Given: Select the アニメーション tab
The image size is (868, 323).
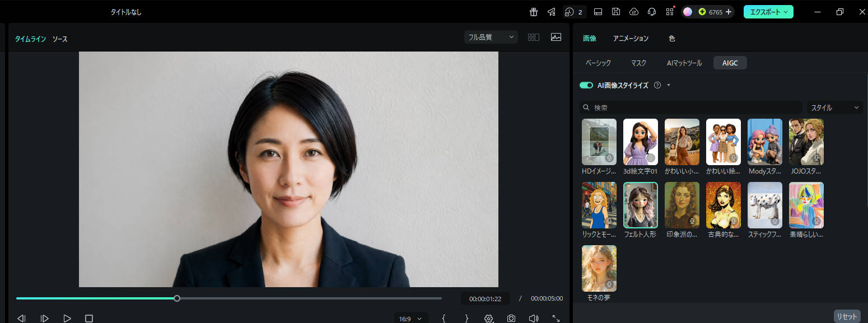Looking at the screenshot, I should pos(631,39).
